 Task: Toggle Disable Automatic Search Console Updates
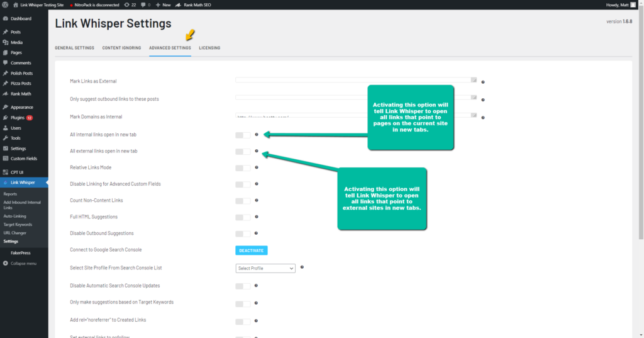point(243,286)
